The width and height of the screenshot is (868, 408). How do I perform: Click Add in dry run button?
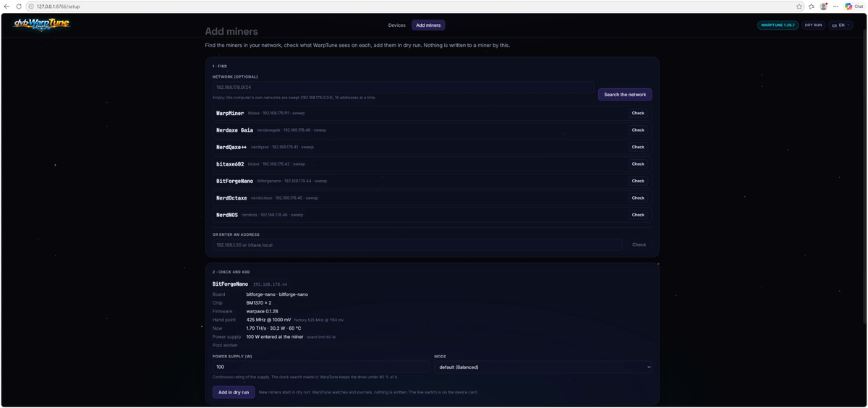click(234, 392)
